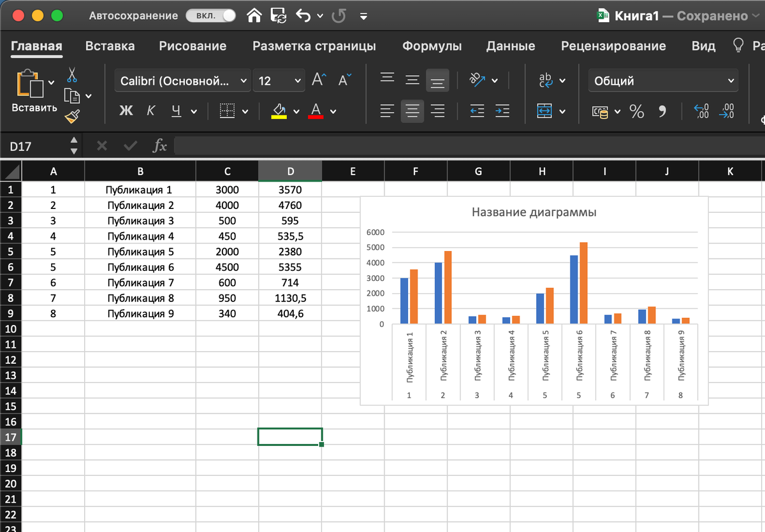The image size is (765, 532).
Task: Click the Paste clipboard icon
Action: pos(29,83)
